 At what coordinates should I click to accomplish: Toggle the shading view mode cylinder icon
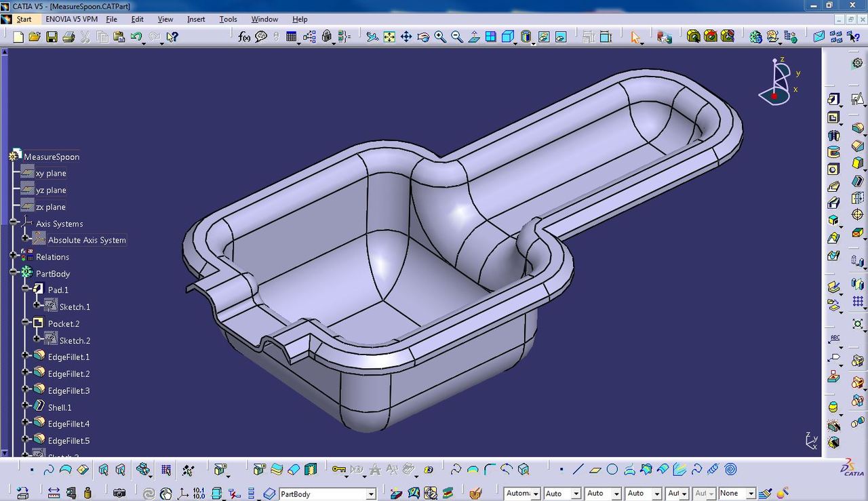click(525, 37)
